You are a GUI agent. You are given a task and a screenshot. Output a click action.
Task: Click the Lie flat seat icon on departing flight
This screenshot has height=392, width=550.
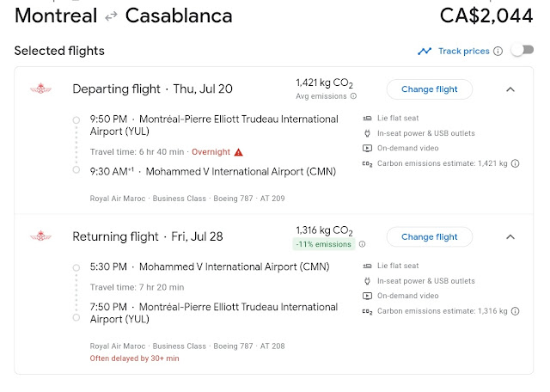click(367, 119)
